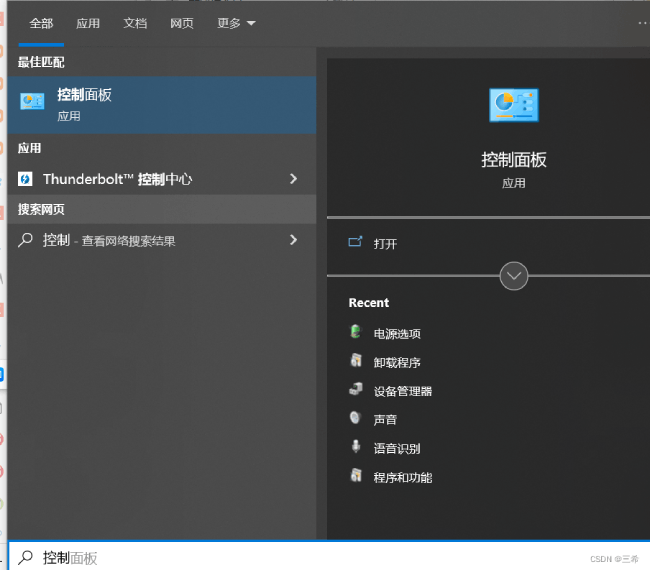Expand Thunderbolt 控制中心 result arrow

point(293,179)
